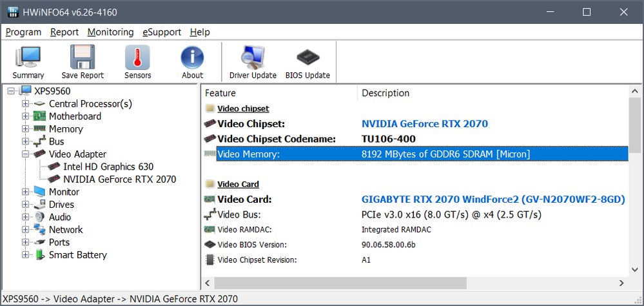Image resolution: width=644 pixels, height=306 pixels.
Task: Click the Feature column header
Action: (280, 93)
